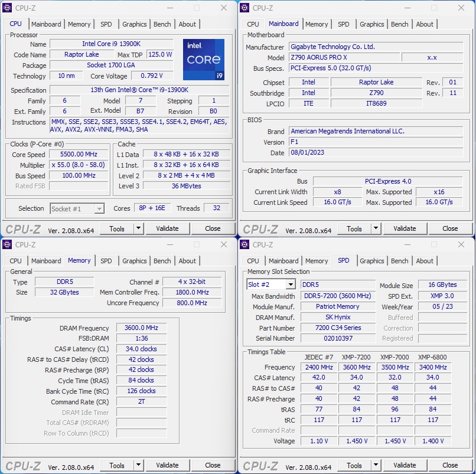Click the BIOS date "08/01/2023"
Screen dimensions: 476x474
point(376,152)
